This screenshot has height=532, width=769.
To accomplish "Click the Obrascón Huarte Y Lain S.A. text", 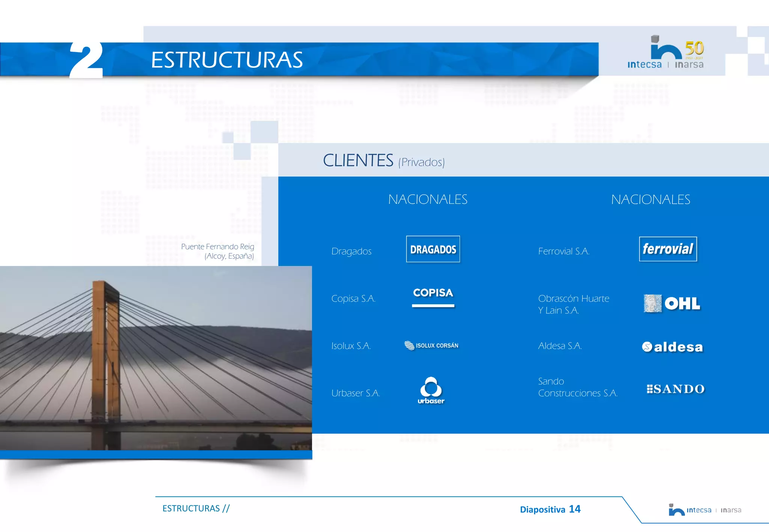I will coord(573,304).
